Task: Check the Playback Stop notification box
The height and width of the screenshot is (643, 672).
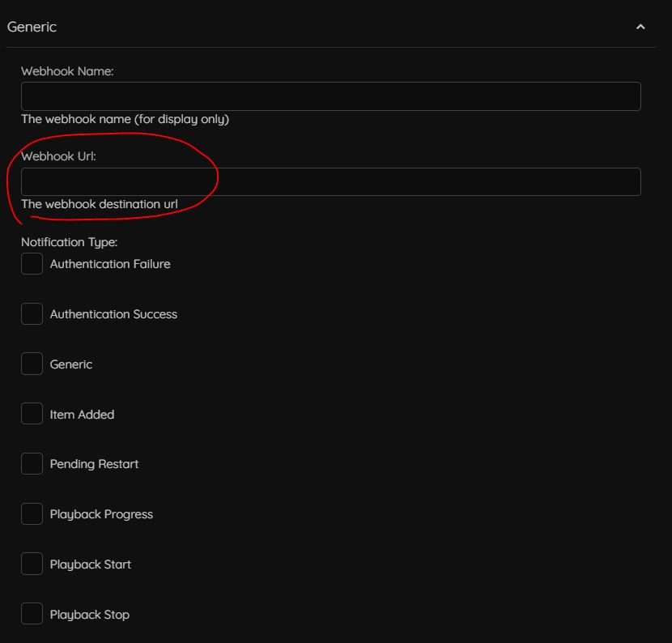Action: click(x=32, y=613)
